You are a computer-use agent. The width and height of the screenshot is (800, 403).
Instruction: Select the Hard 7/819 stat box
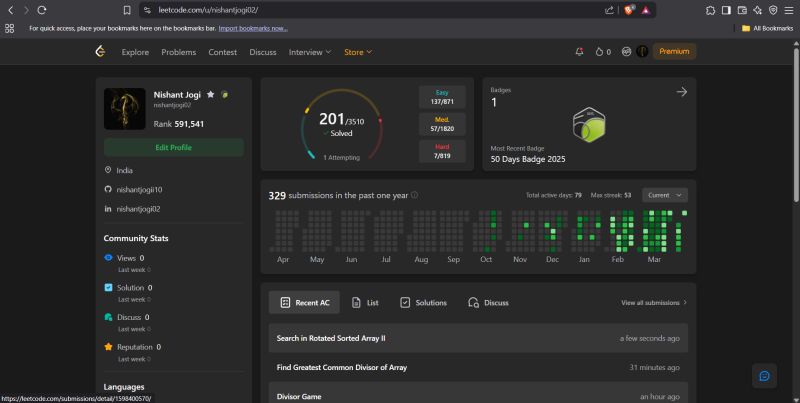coord(442,152)
